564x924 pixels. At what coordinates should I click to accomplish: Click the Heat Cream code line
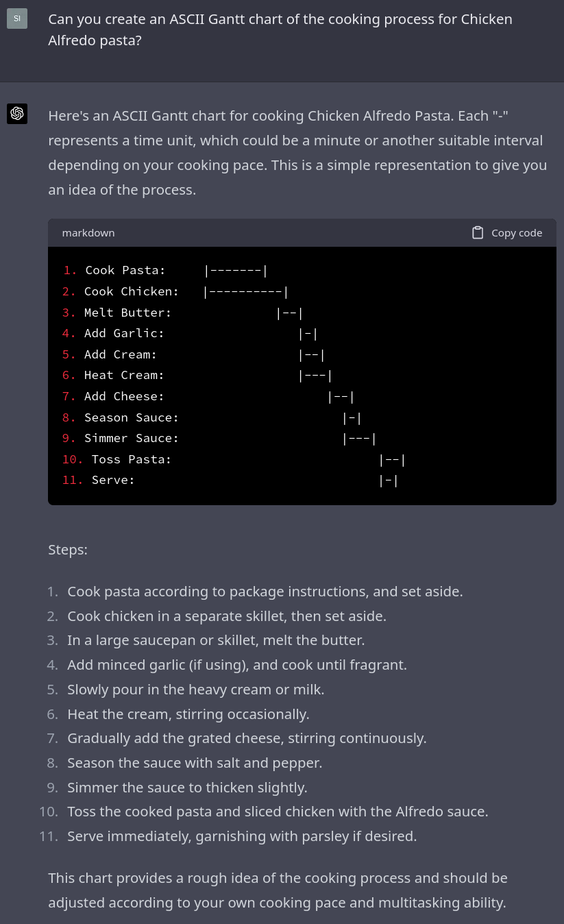197,376
